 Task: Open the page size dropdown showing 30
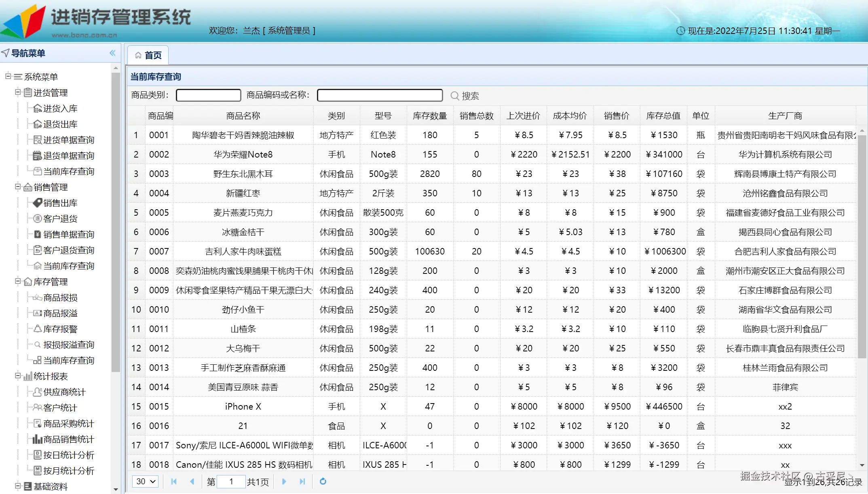tap(146, 481)
